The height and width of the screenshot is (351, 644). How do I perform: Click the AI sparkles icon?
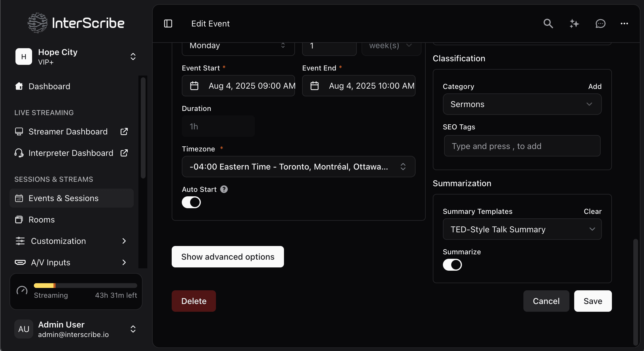tap(574, 23)
